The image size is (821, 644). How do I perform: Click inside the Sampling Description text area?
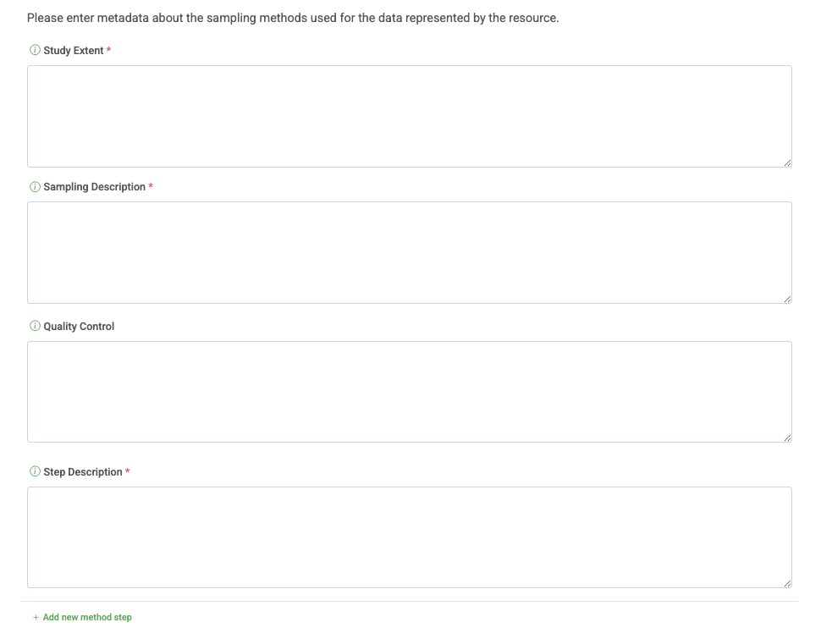coord(410,252)
